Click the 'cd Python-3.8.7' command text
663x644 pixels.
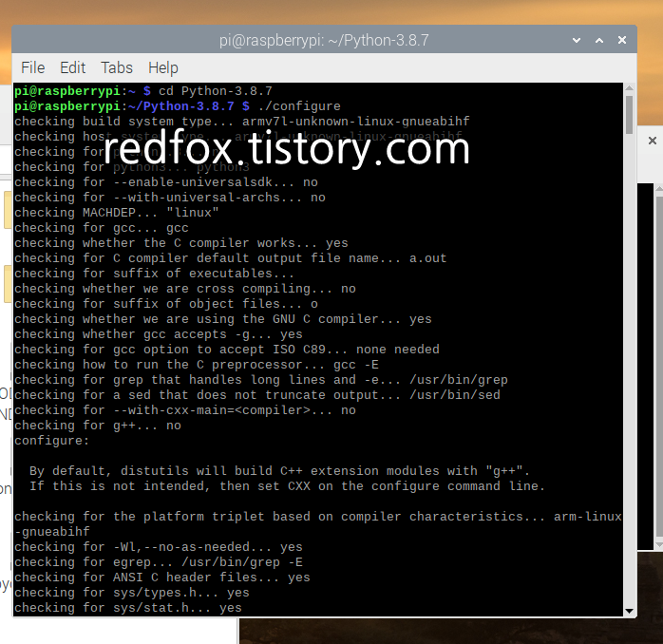tap(216, 91)
